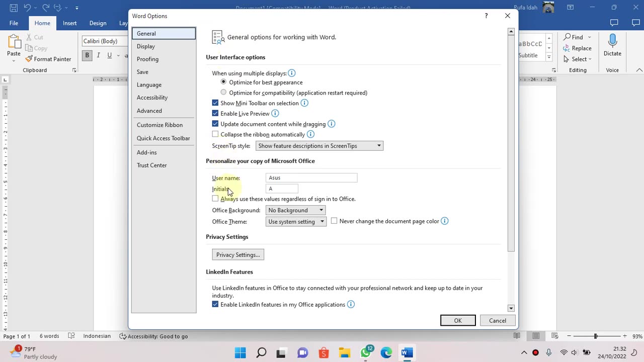Click Replace in the Editing group

point(578,48)
